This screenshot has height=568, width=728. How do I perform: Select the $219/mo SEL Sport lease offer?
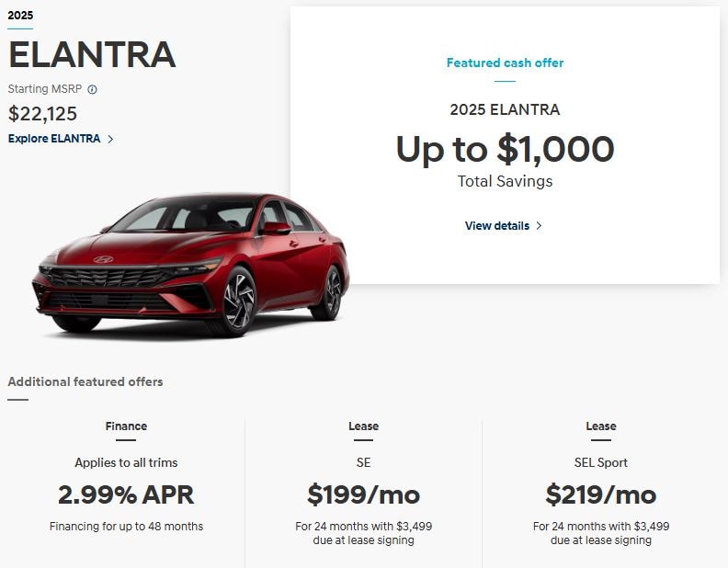(x=601, y=494)
